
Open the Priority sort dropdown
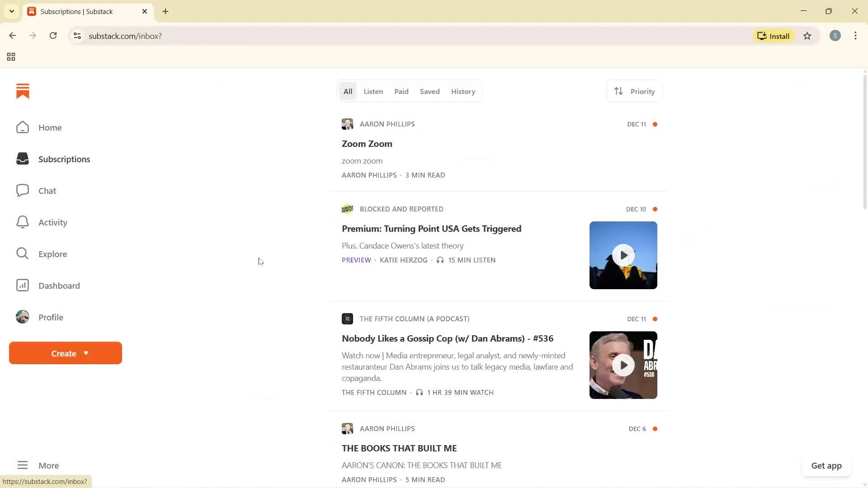point(634,91)
